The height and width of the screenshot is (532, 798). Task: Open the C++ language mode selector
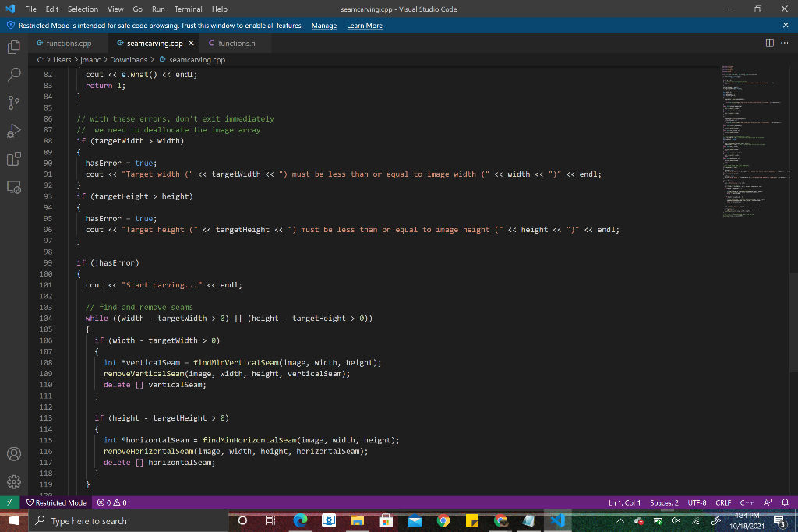coord(746,502)
